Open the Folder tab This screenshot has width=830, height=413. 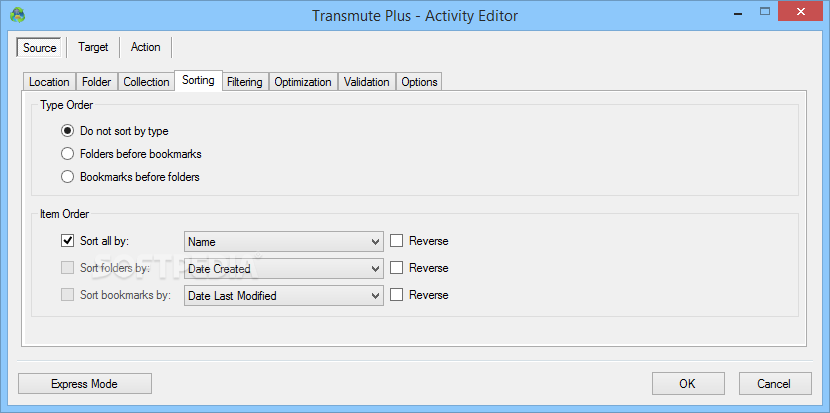click(x=97, y=82)
